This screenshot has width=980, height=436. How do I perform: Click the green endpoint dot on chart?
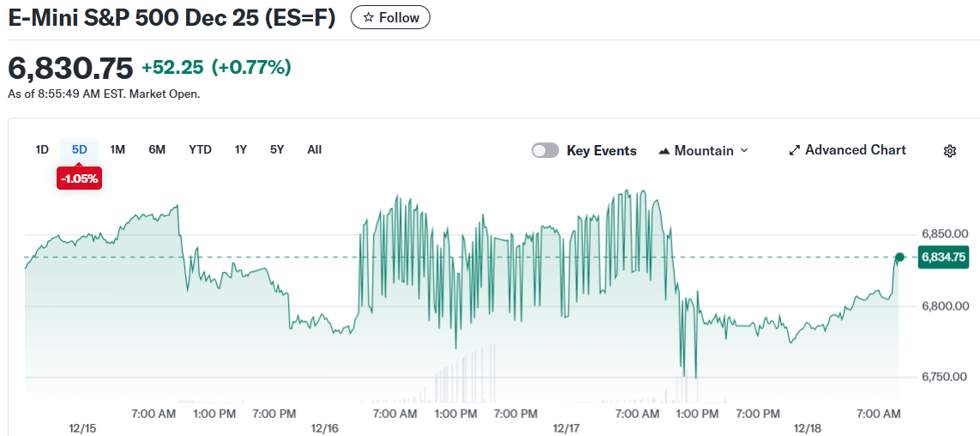899,257
